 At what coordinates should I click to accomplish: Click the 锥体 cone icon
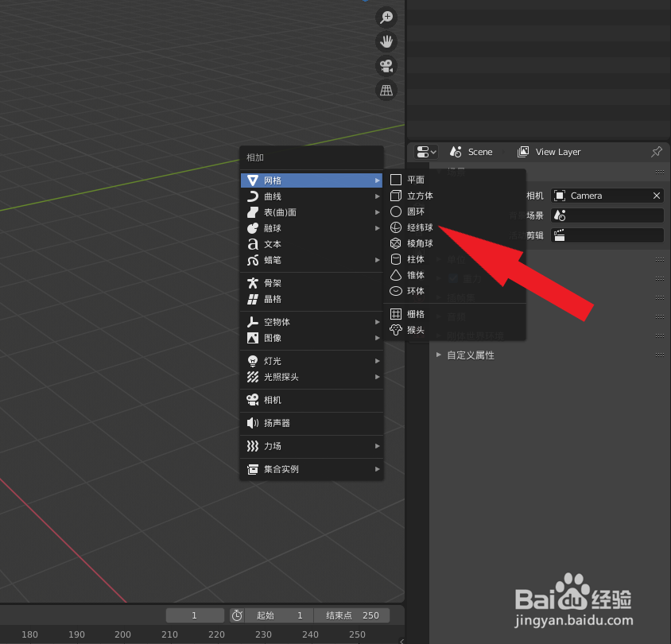click(396, 275)
